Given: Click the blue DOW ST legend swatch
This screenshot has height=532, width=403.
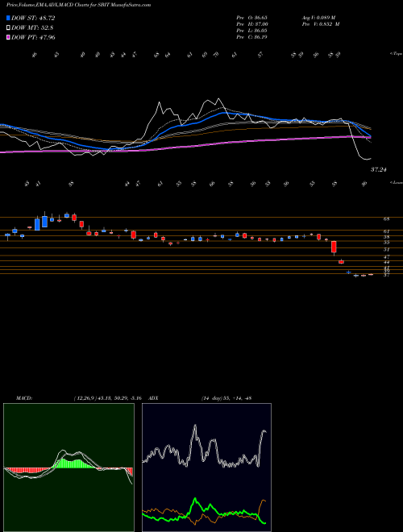Looking at the screenshot, I should pyautogui.click(x=9, y=18).
